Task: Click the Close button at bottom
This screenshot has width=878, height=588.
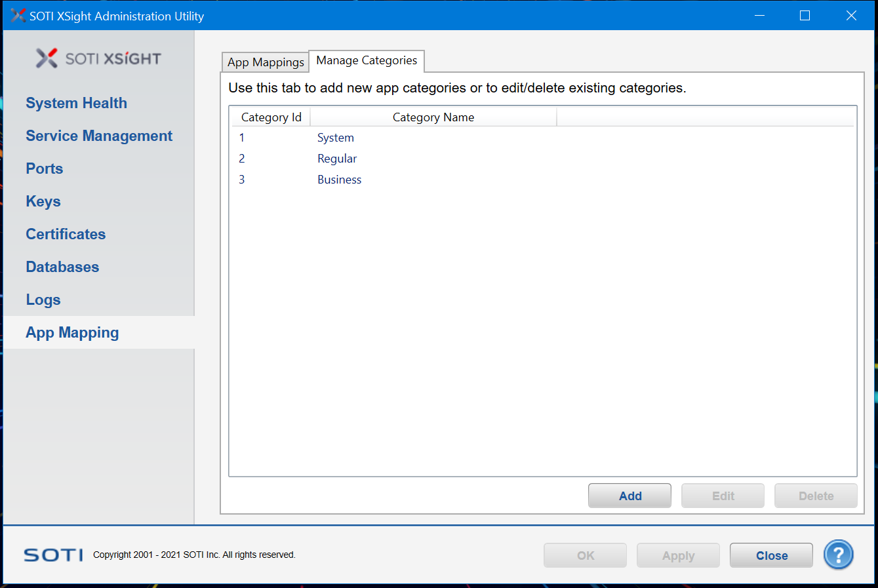Action: coord(771,555)
